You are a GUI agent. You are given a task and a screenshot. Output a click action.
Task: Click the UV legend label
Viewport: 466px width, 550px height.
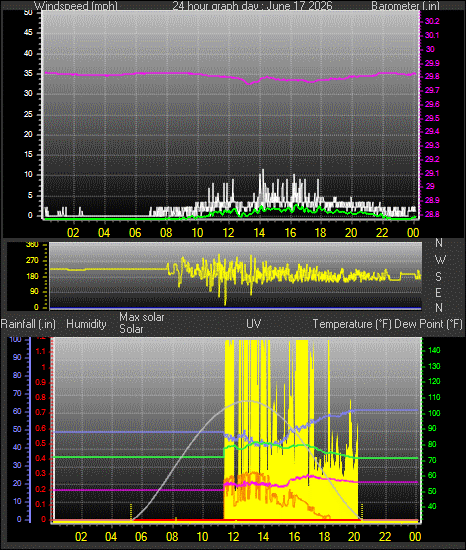pyautogui.click(x=254, y=323)
